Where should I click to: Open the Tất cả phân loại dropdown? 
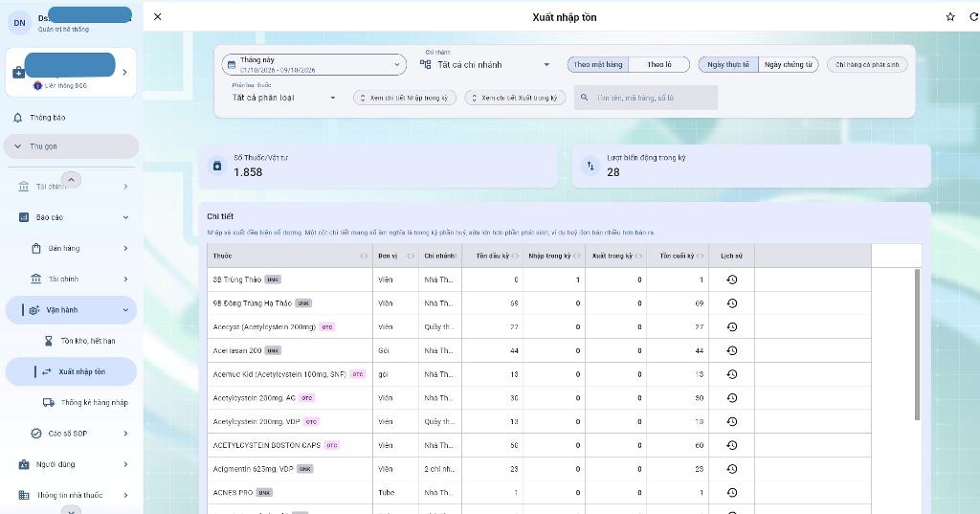coord(284,98)
